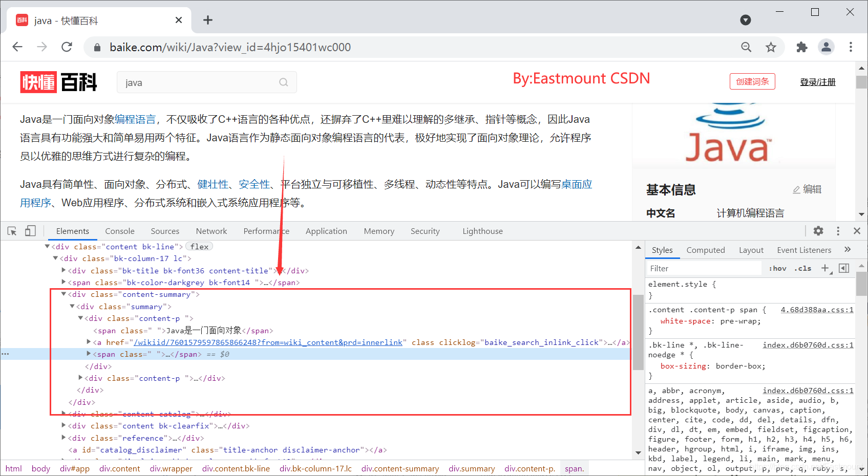Activate the DevTools inspect element picker

point(12,231)
